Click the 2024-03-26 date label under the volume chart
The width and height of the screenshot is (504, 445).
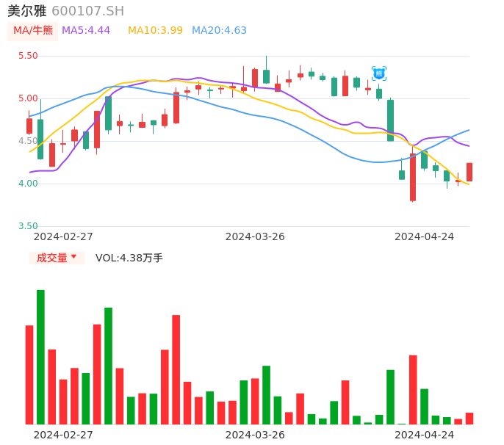(x=255, y=435)
